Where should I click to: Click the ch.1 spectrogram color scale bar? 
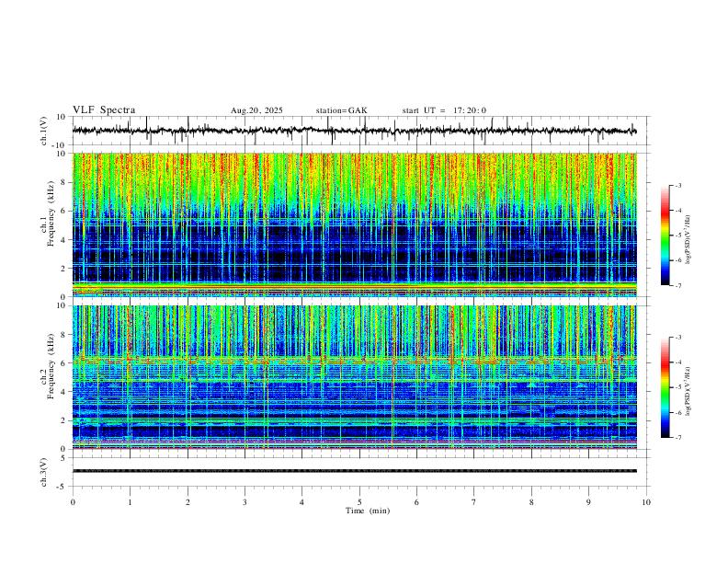pos(665,236)
